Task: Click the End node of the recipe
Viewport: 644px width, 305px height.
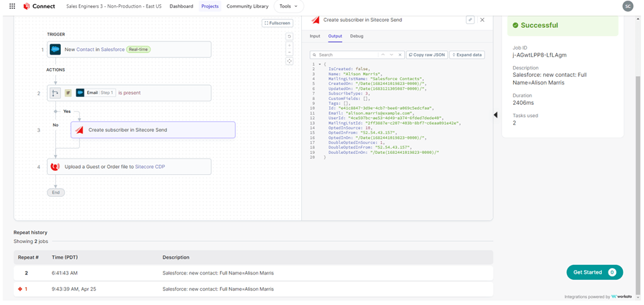Action: coord(56,193)
